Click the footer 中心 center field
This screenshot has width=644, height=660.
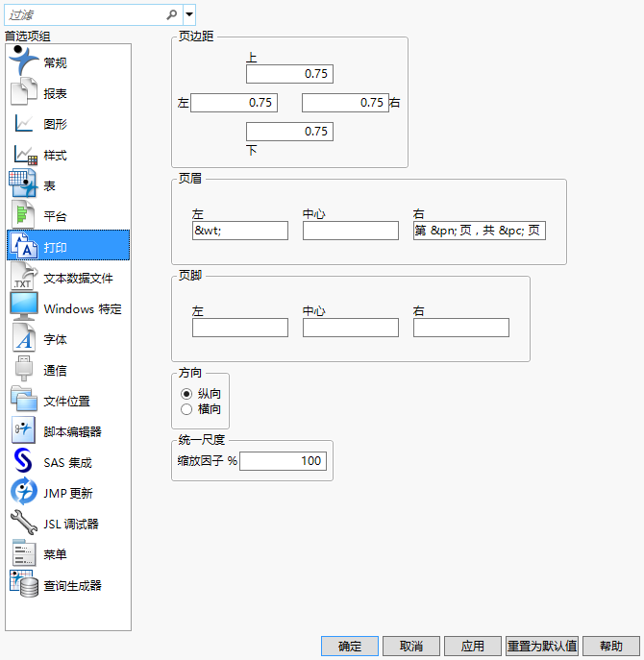[x=351, y=328]
